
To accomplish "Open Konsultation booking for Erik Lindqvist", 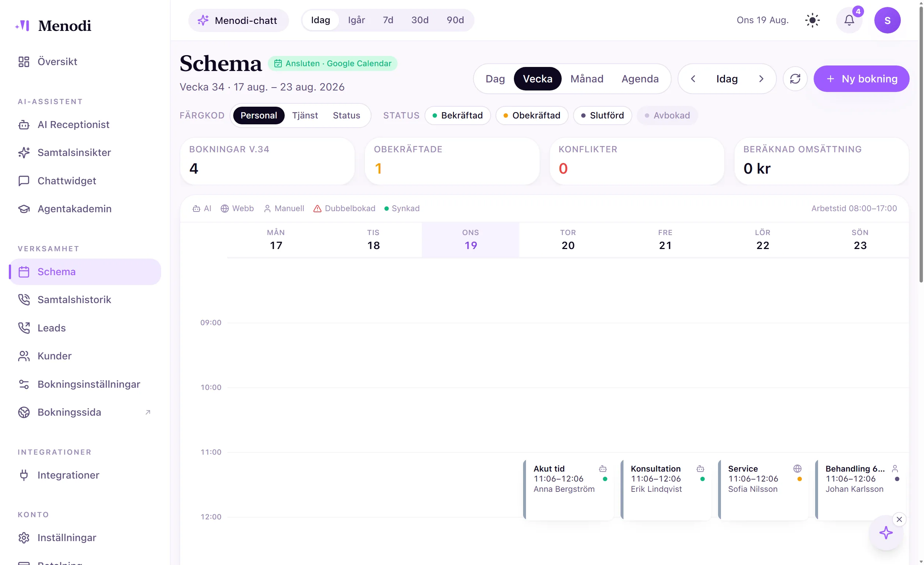I will (x=666, y=490).
